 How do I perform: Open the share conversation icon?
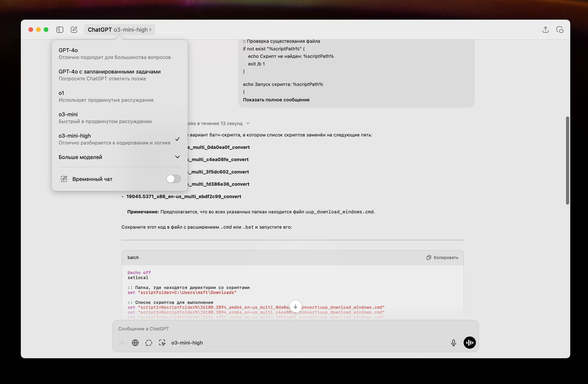(545, 30)
